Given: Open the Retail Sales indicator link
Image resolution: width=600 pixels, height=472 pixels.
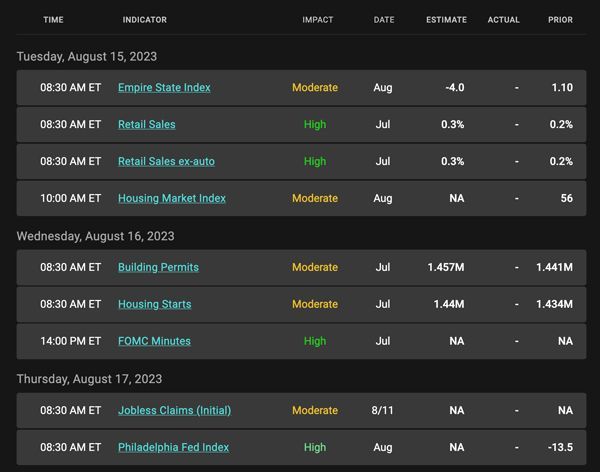Looking at the screenshot, I should click(x=147, y=124).
